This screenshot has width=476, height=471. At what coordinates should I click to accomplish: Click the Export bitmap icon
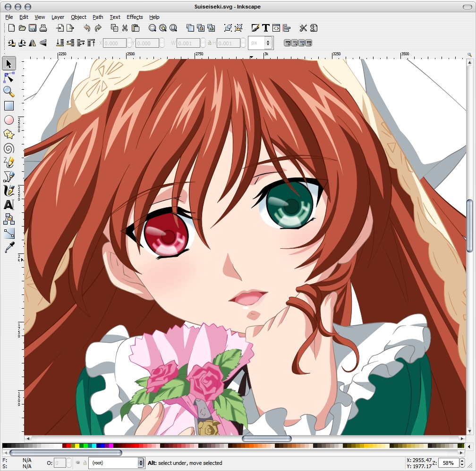coord(70,28)
